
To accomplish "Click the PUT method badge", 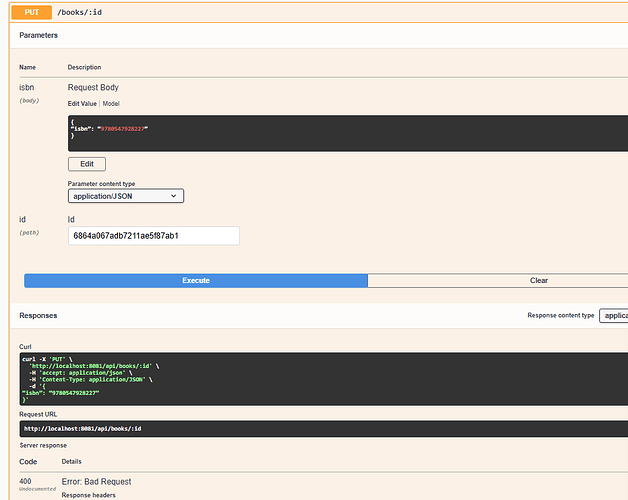I will (32, 12).
